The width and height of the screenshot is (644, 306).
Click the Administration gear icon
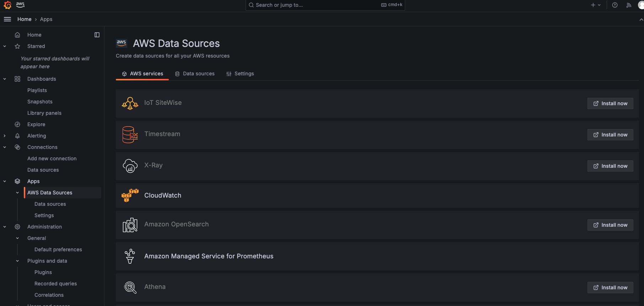pyautogui.click(x=17, y=227)
